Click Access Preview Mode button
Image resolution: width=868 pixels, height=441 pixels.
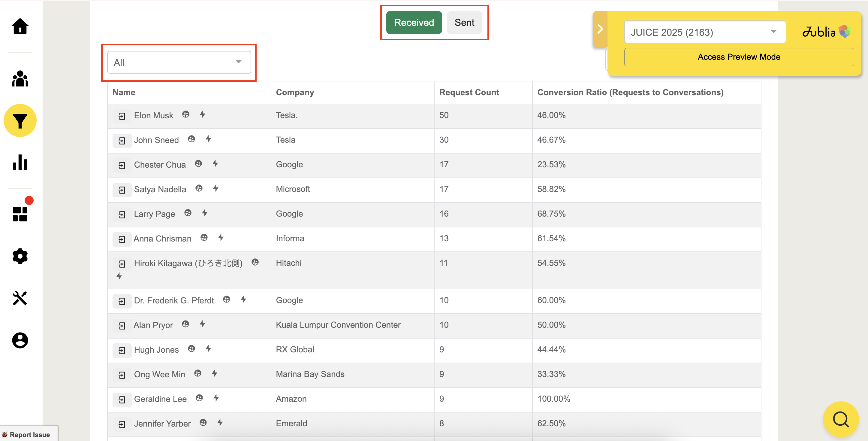coord(739,57)
